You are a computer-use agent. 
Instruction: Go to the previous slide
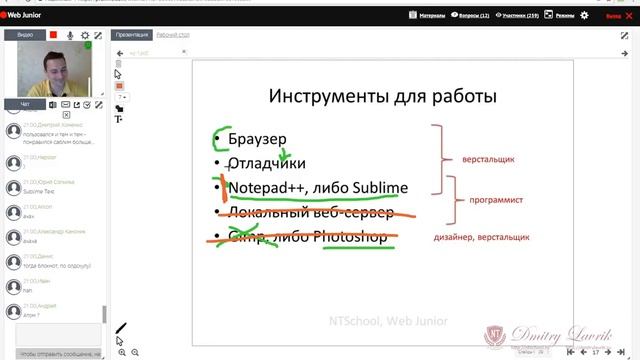[584, 352]
